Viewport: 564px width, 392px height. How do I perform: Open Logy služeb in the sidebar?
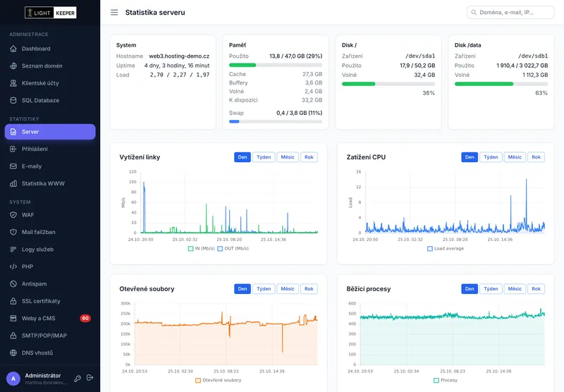[50, 249]
